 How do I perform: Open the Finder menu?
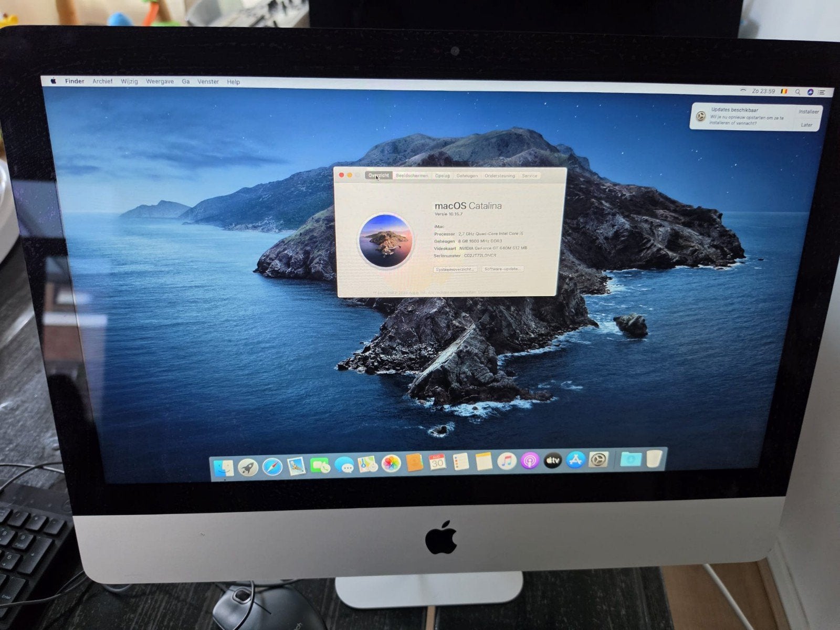75,81
